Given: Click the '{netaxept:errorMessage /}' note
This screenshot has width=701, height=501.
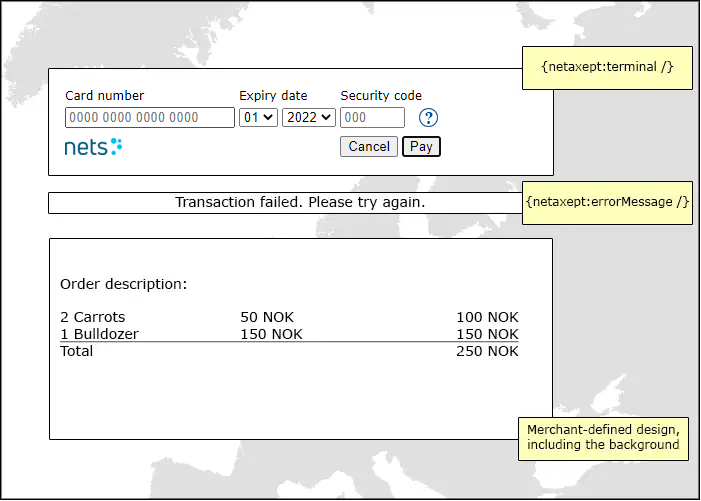Looking at the screenshot, I should (608, 202).
